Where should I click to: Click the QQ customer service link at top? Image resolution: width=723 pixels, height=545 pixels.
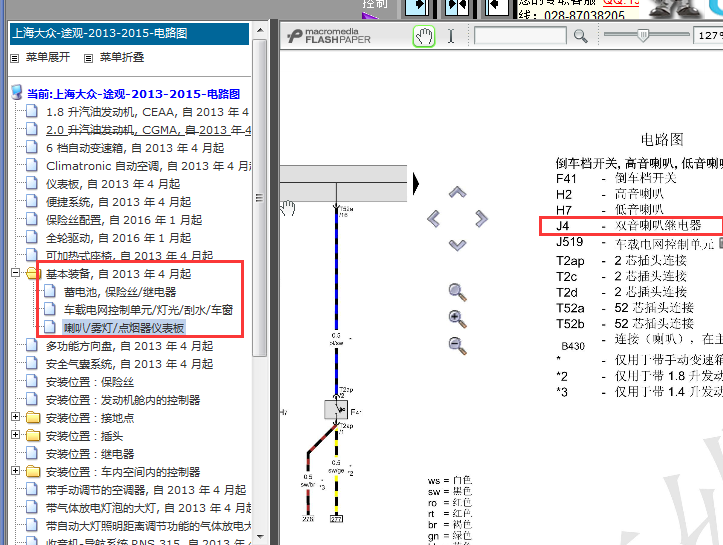point(621,2)
